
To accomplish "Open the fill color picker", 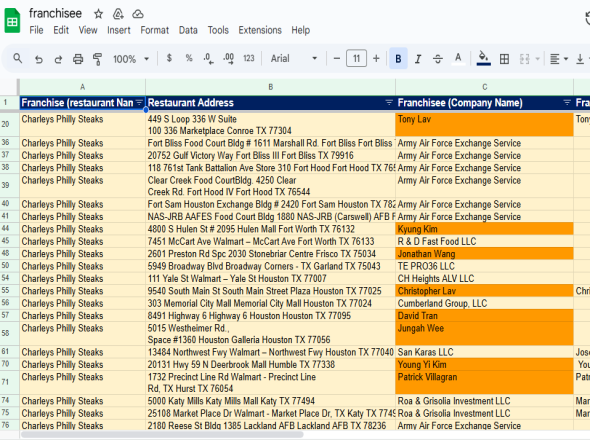I will 484,58.
